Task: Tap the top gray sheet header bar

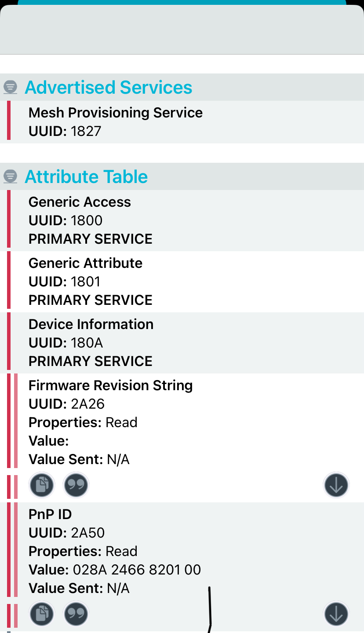Action: (182, 30)
